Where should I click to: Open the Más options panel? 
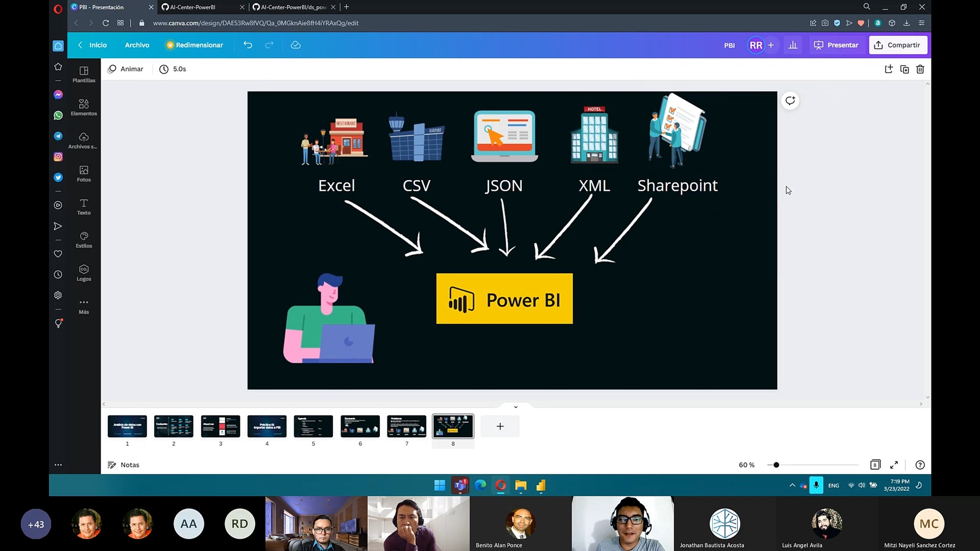[84, 306]
